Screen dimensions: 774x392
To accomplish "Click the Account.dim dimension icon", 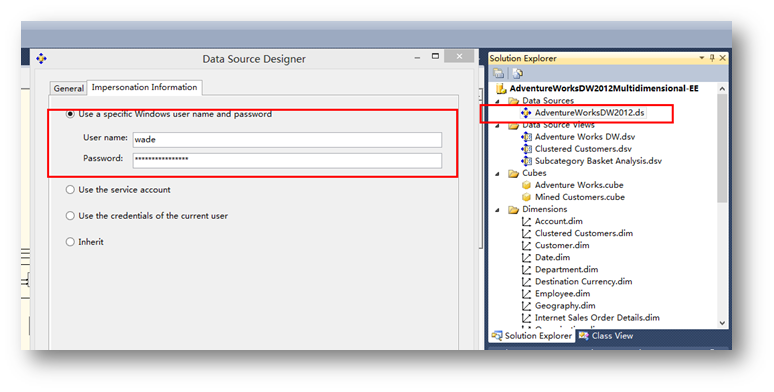I will 527,221.
